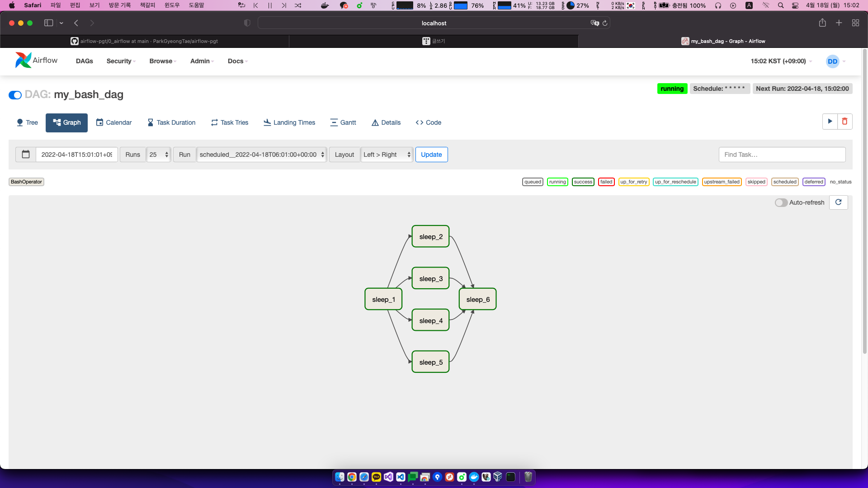Click the Safari sidebar toggle icon
The height and width of the screenshot is (488, 868).
coord(48,23)
